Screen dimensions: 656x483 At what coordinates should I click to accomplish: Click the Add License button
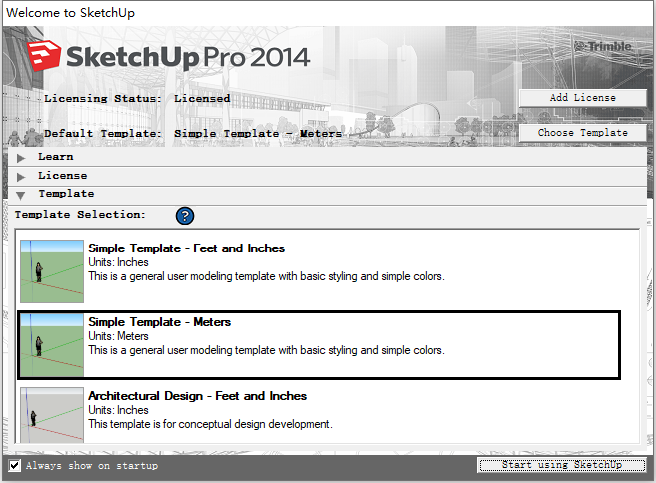582,98
